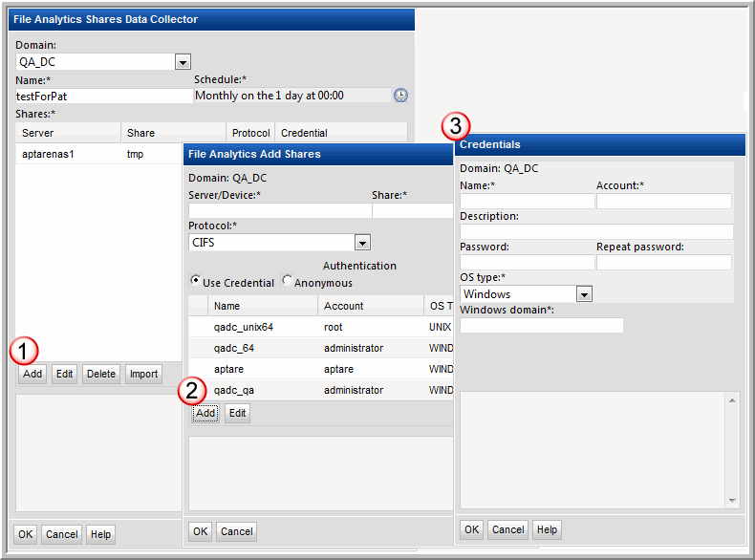The height and width of the screenshot is (560, 755).
Task: Open the Domain dropdown showing QA_DC
Action: [x=183, y=62]
